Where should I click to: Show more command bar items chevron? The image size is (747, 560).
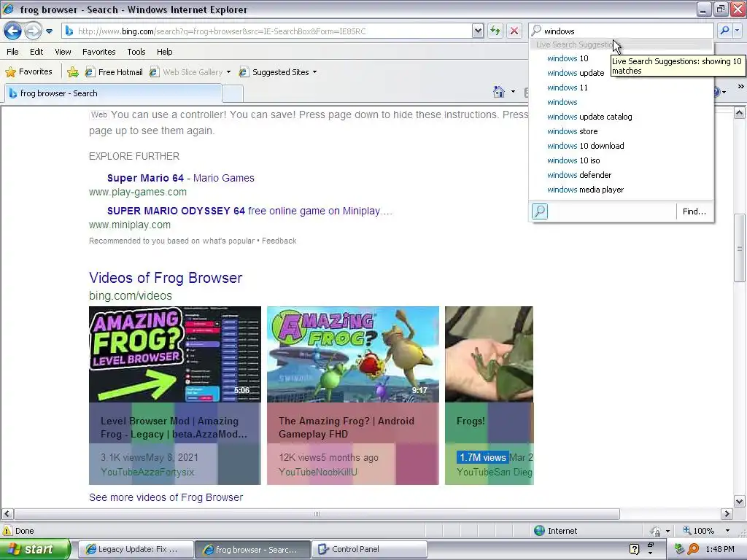[740, 87]
